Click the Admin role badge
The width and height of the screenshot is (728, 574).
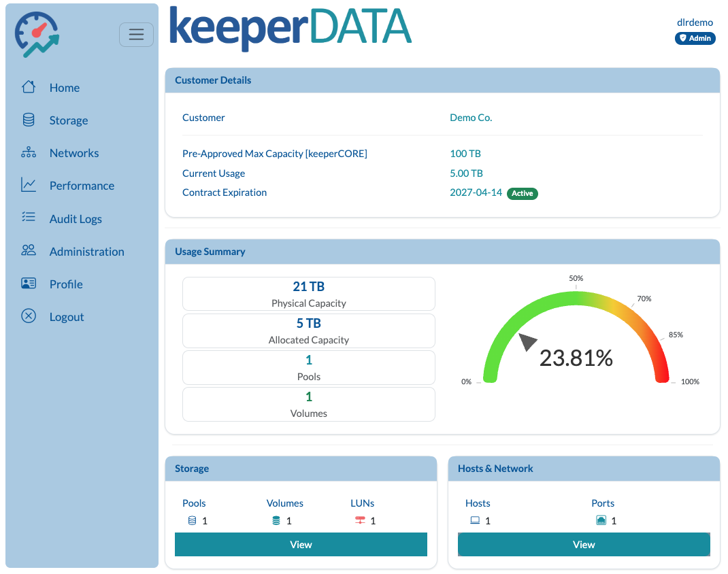coord(695,39)
